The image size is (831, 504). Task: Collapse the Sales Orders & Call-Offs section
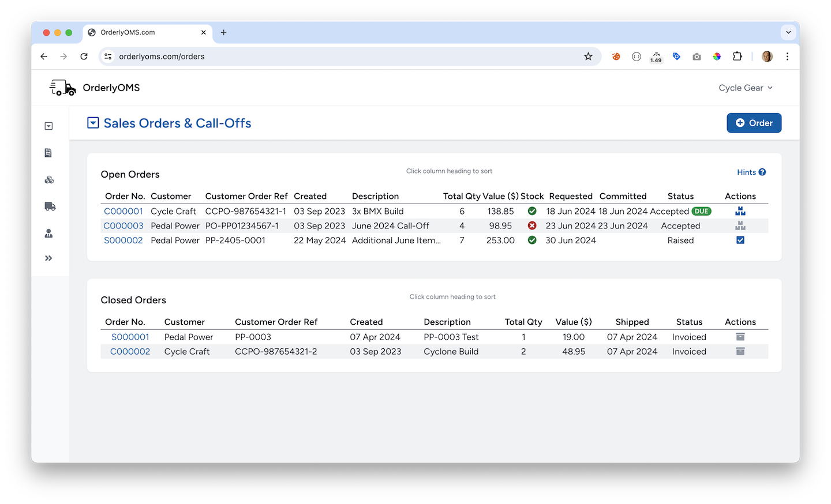(x=93, y=122)
